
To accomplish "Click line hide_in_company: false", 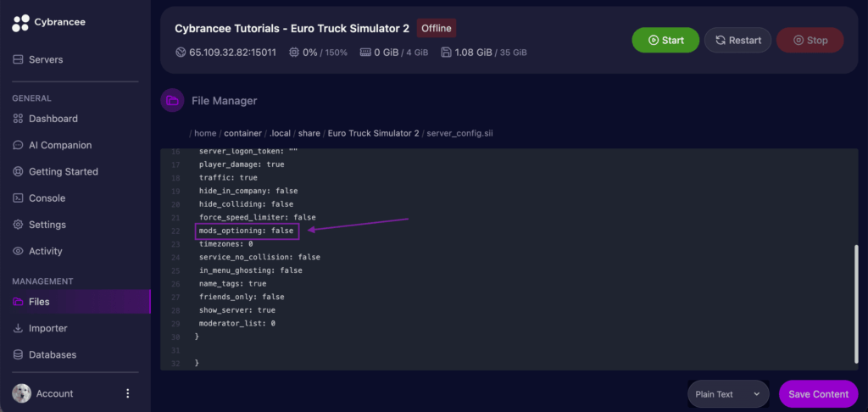I will click(248, 191).
